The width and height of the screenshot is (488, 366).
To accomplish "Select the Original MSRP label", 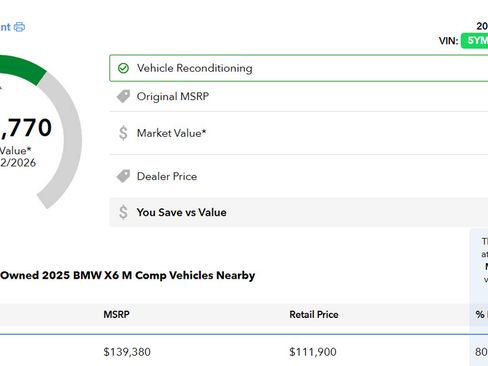I will pyautogui.click(x=173, y=96).
